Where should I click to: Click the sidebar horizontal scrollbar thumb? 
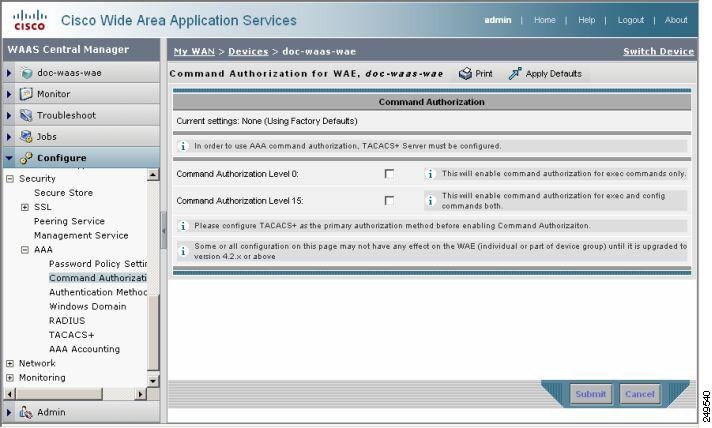[59, 394]
